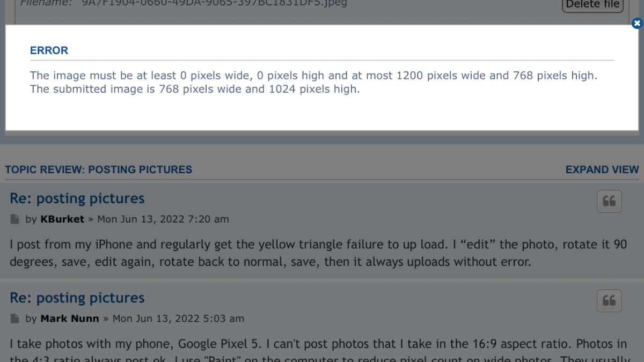Open Mark Nunn's "Re: posting pictures" post title
Screen dimensions: 644x362
coord(77,298)
